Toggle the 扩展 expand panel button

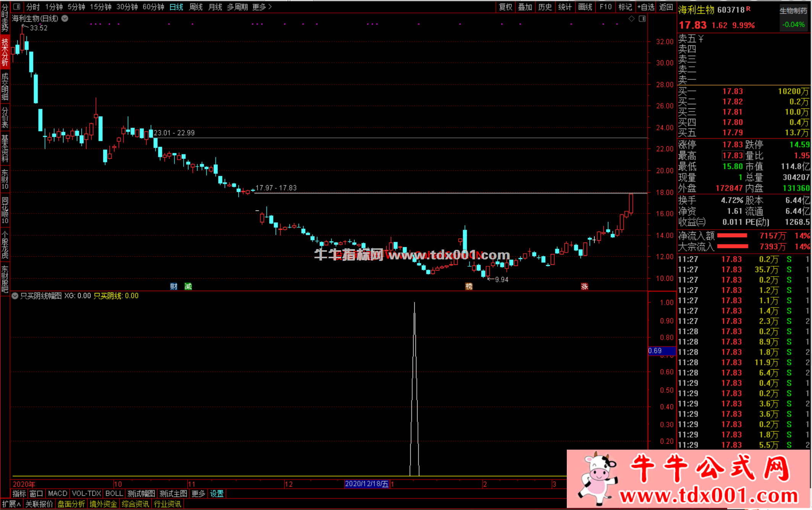(11, 504)
